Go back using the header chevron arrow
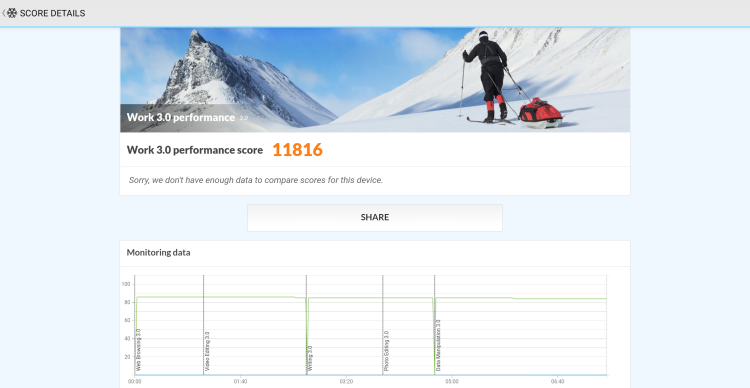 pyautogui.click(x=3, y=13)
